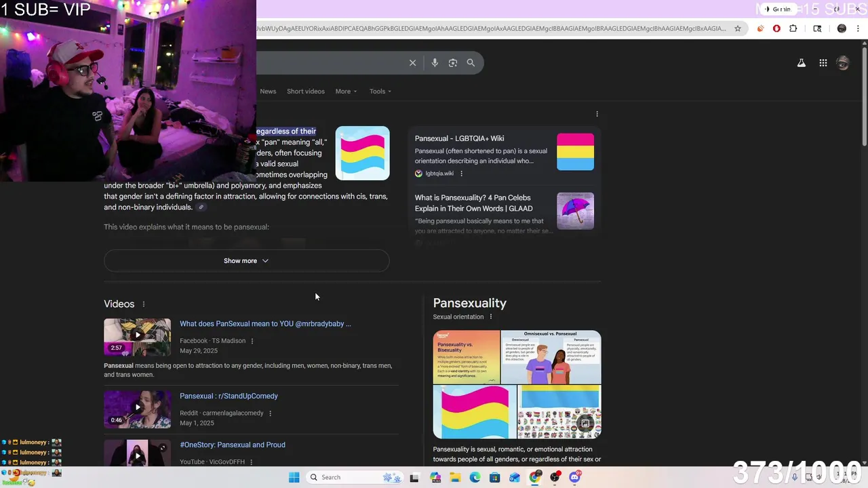Screen dimensions: 868x488
Task: Open Pansexual : r/StandUpComedy video link
Action: coord(229,396)
